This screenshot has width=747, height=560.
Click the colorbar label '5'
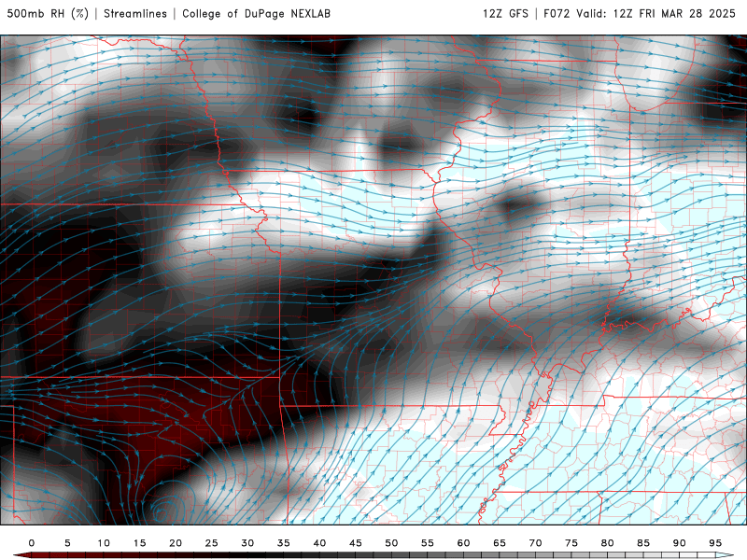[x=67, y=543]
